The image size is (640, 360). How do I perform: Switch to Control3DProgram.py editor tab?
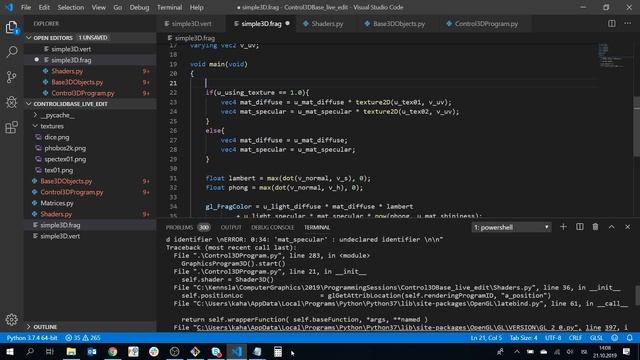[486, 24]
